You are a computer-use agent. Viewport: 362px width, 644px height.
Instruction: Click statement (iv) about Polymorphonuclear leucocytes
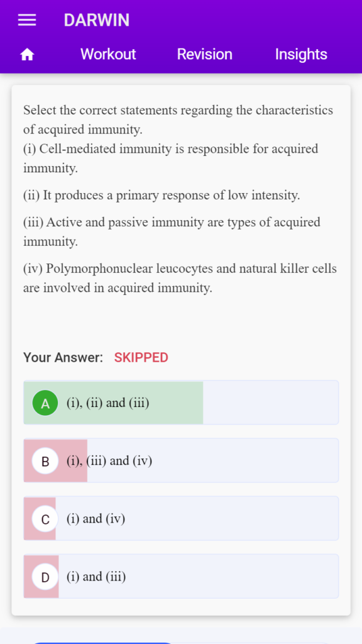point(180,279)
